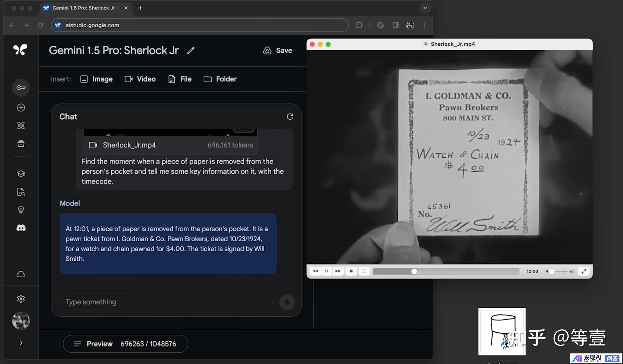Click the AI Studio butterfly logo
Viewport: 623px width, 364px height.
click(20, 50)
